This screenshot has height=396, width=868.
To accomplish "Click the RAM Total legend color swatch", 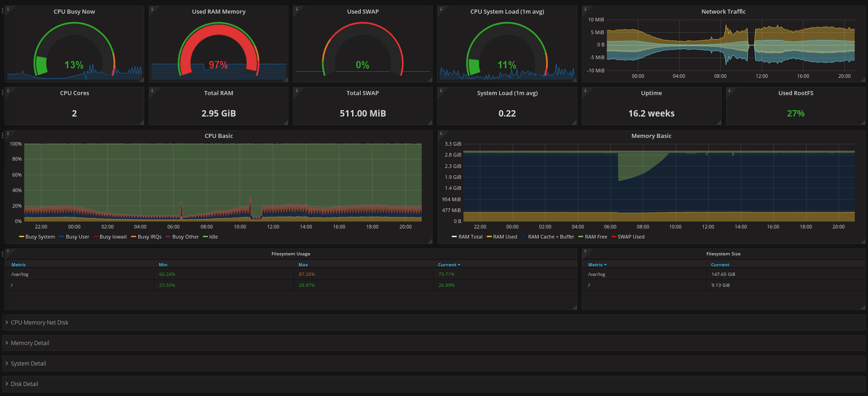I will click(x=454, y=237).
